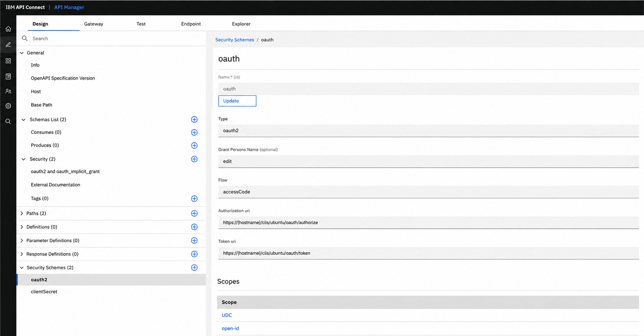Screen dimensions: 644x336
Task: Click the Flow field showing accessCode
Action: click(x=428, y=192)
